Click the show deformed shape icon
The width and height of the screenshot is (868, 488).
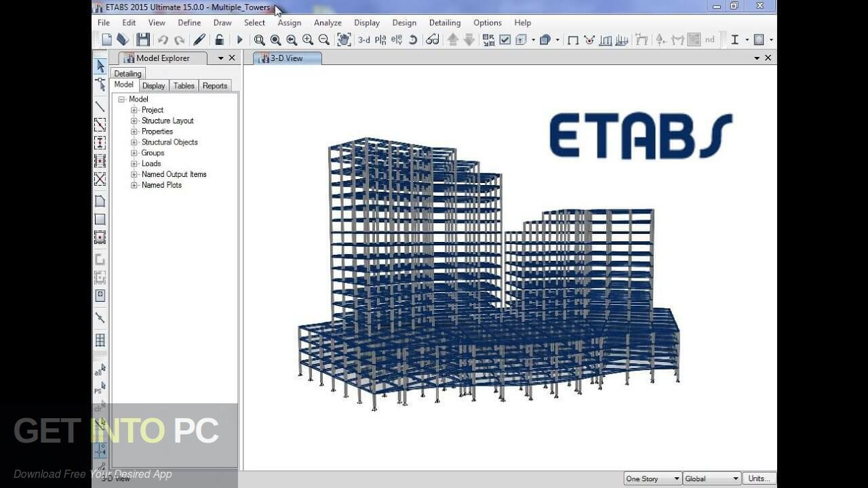589,40
